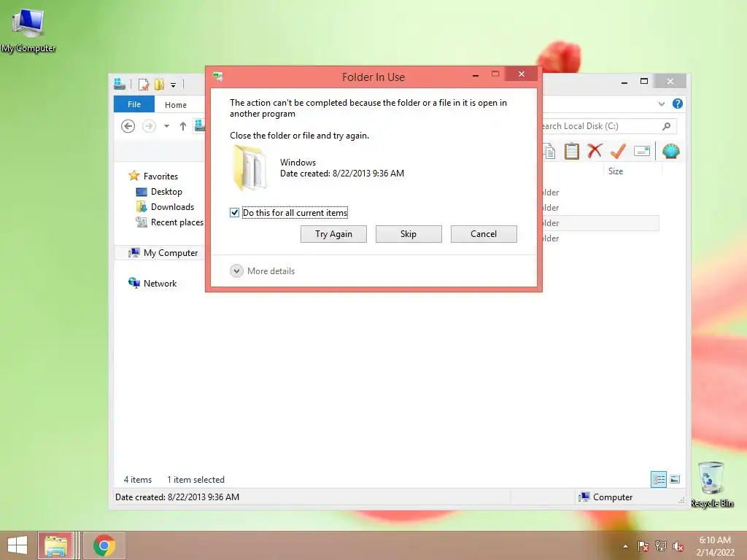Screen dimensions: 747x560
Task: Sort by the Size column header
Action: click(x=616, y=171)
